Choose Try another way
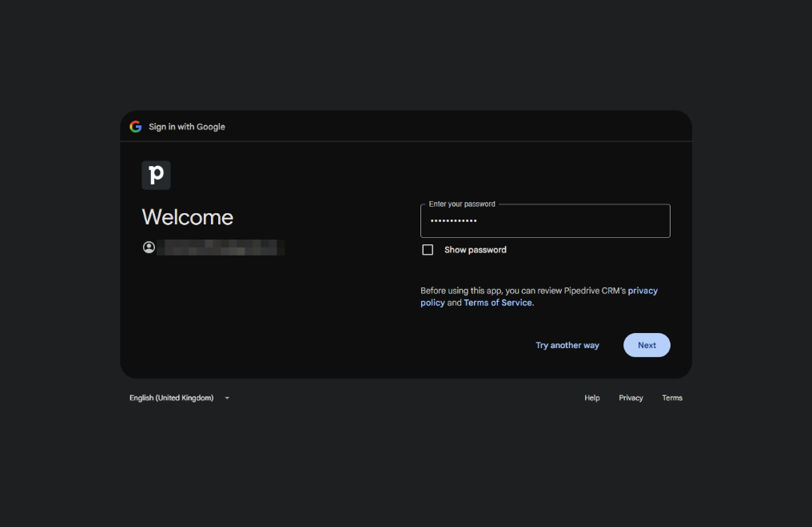 567,345
